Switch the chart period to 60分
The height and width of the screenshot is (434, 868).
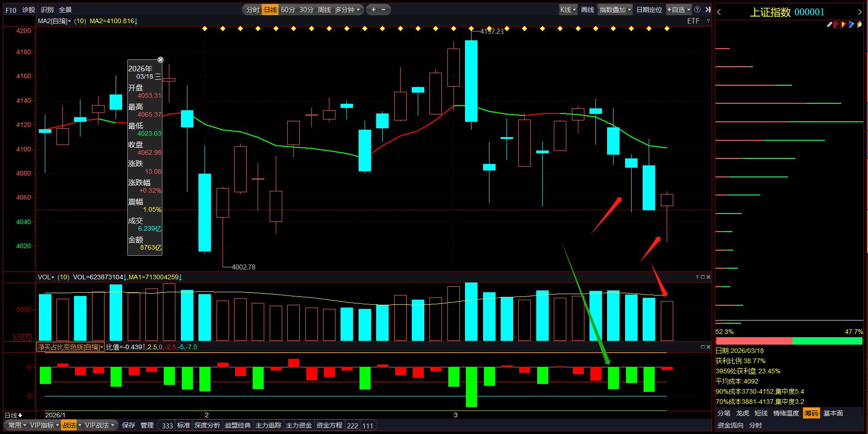(288, 10)
